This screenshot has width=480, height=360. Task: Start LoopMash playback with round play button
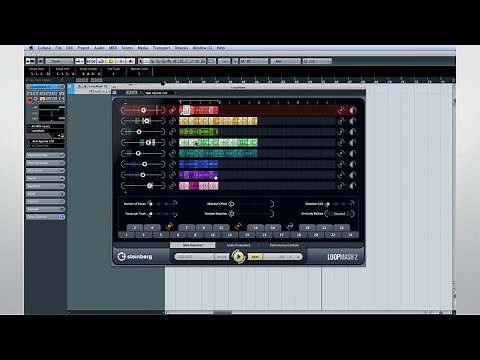click(x=238, y=257)
